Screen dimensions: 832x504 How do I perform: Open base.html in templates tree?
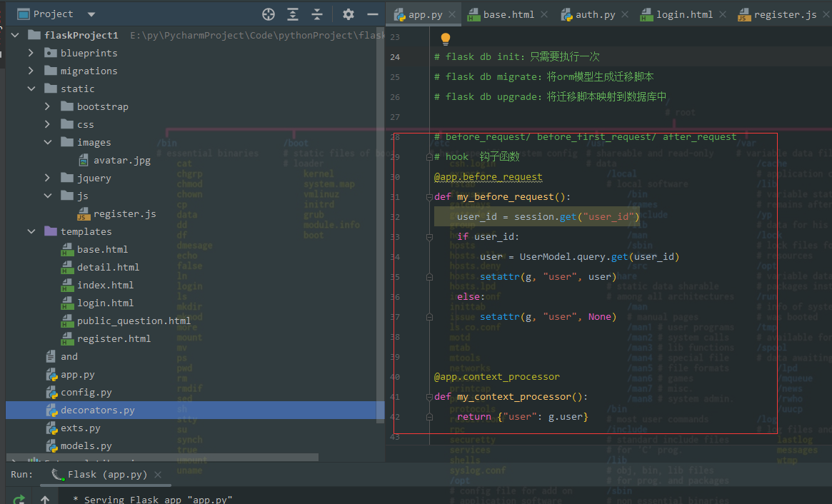102,249
